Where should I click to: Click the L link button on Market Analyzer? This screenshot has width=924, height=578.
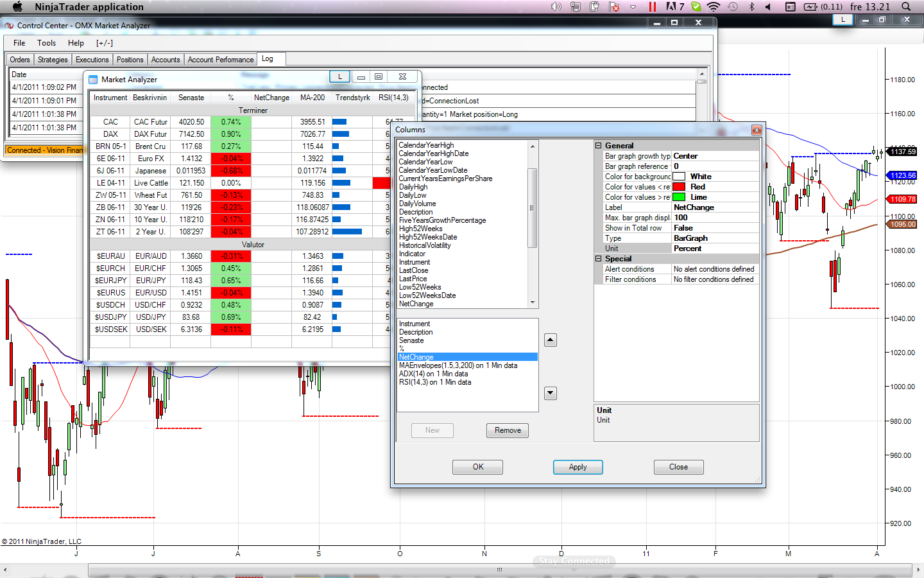tap(340, 76)
